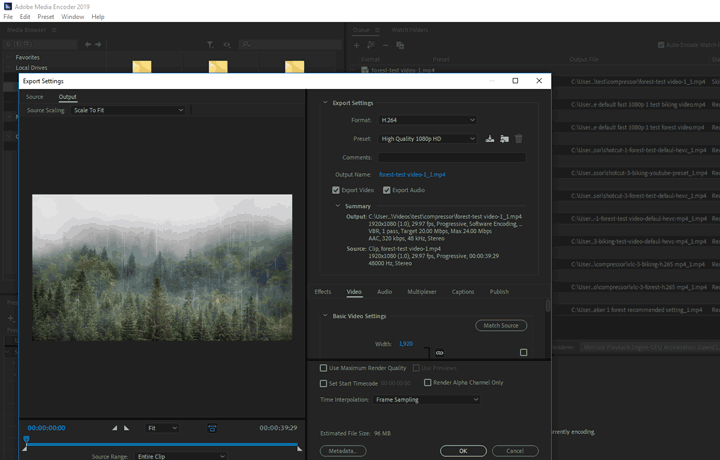The height and width of the screenshot is (460, 720).
Task: Save the current export preset
Action: (490, 139)
